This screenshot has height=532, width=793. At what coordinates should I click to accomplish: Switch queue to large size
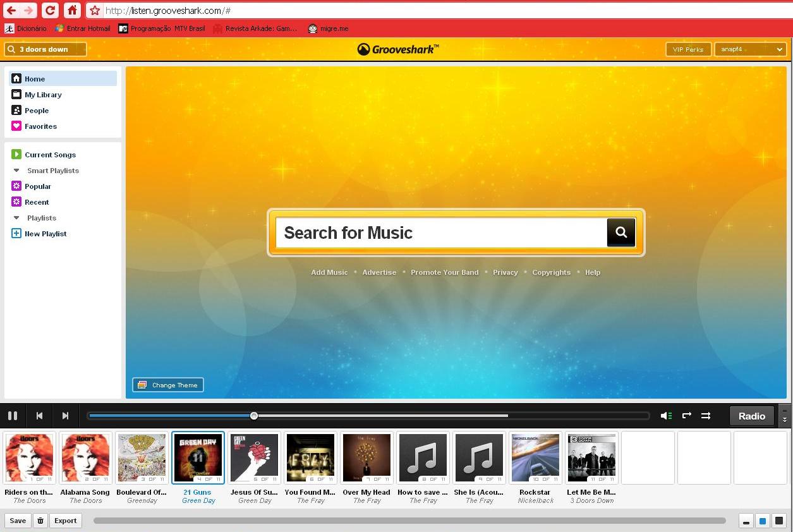pos(779,521)
